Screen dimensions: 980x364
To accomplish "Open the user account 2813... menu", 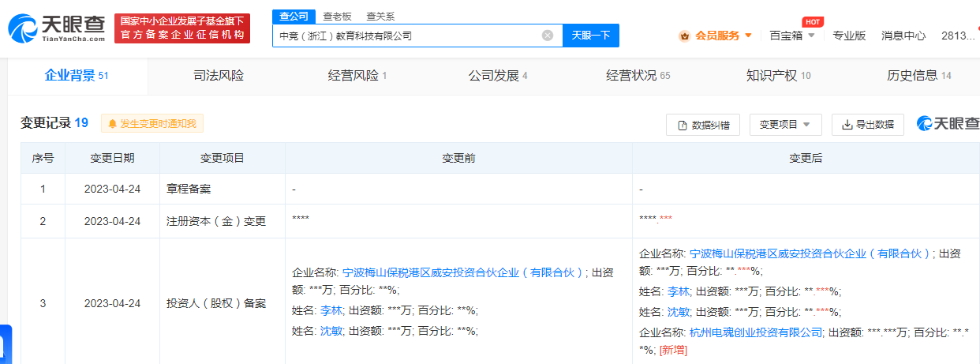I will click(x=958, y=36).
